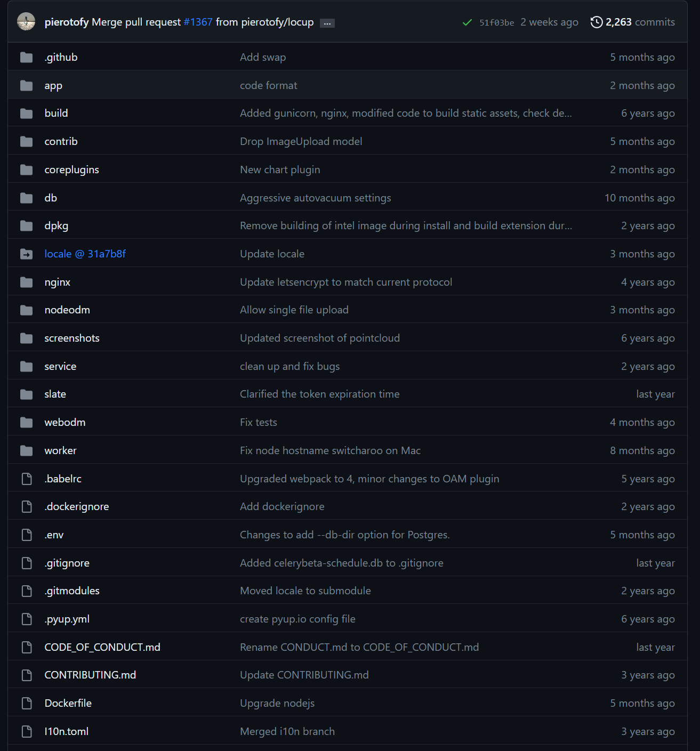The height and width of the screenshot is (751, 700).
Task: View 'Fix node hostname switcharoo on Mac' commit
Action: (330, 451)
